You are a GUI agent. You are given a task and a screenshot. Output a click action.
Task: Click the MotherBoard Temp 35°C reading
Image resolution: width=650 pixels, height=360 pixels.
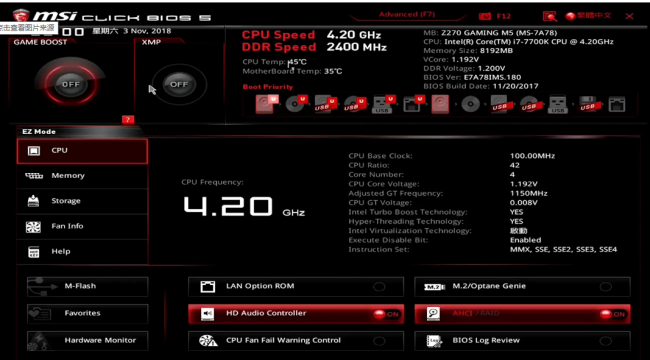click(292, 71)
